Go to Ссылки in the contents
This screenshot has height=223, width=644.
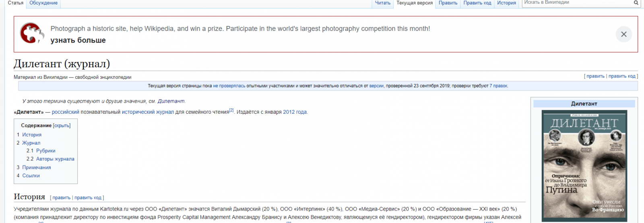tap(31, 176)
